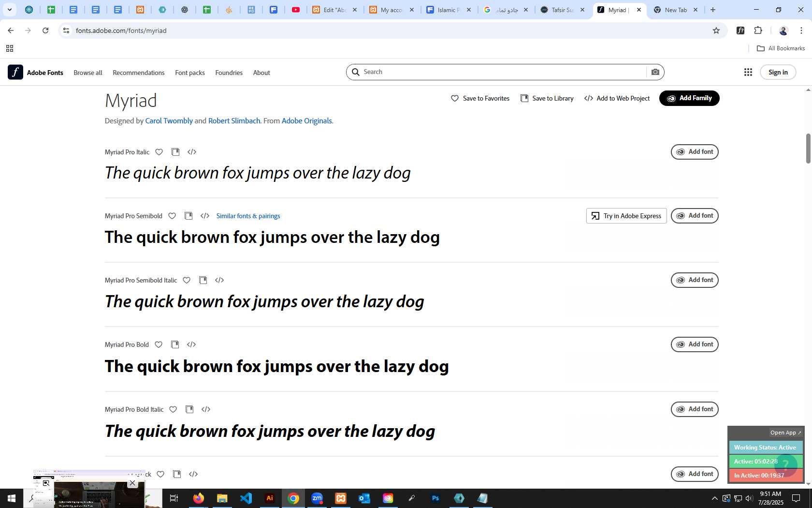Bookmark this page with star icon

(716, 30)
